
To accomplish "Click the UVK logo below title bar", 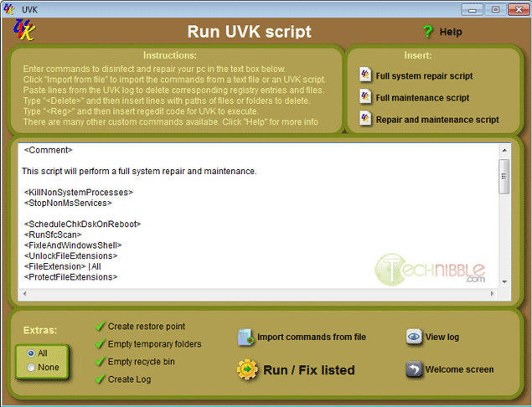I will 24,30.
